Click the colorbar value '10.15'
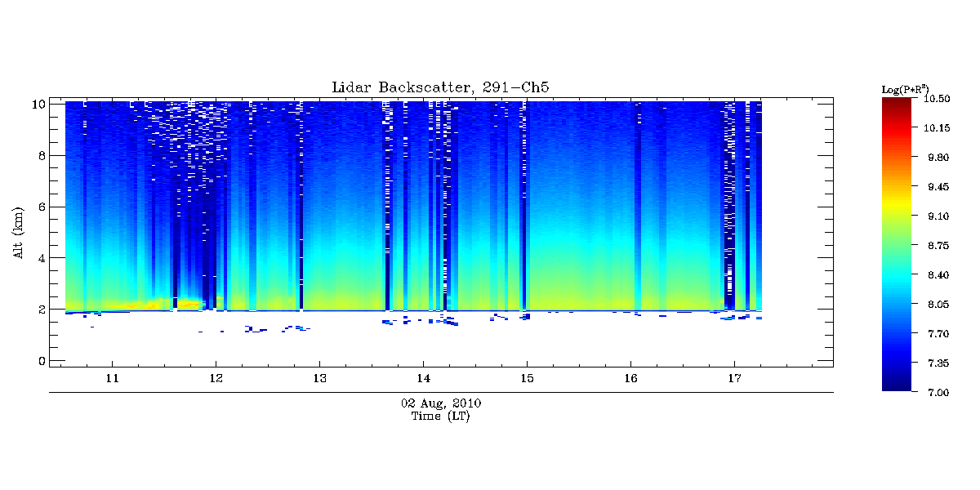The image size is (980, 490). click(937, 127)
